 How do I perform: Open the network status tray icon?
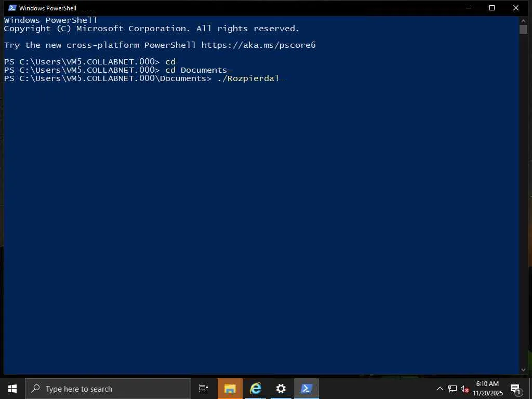pyautogui.click(x=453, y=389)
